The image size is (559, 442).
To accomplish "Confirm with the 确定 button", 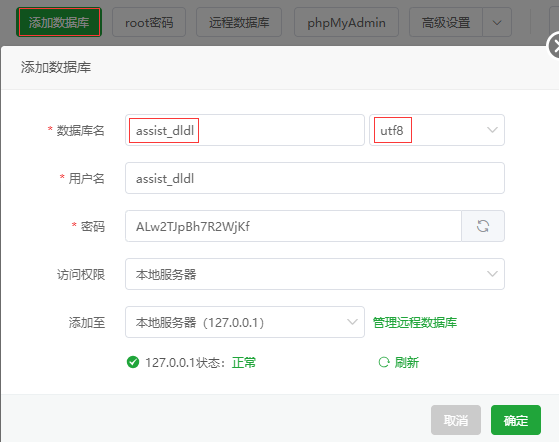I will click(516, 420).
